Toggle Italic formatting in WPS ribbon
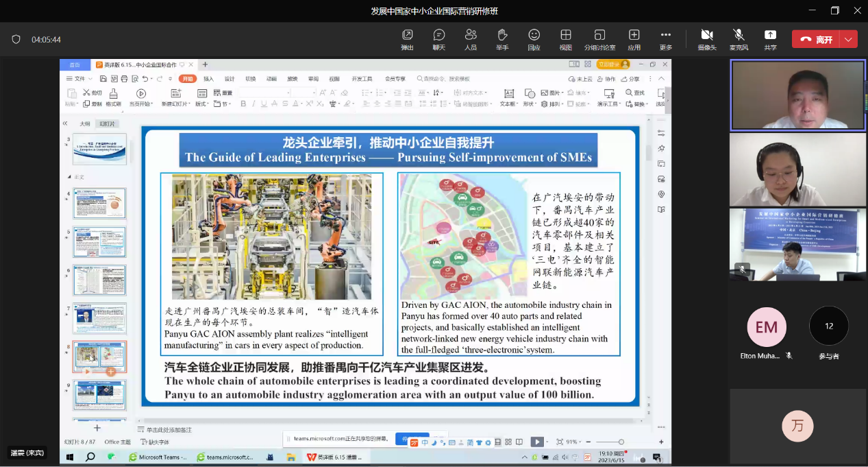Screen dimensions: 868x467 (x=253, y=104)
